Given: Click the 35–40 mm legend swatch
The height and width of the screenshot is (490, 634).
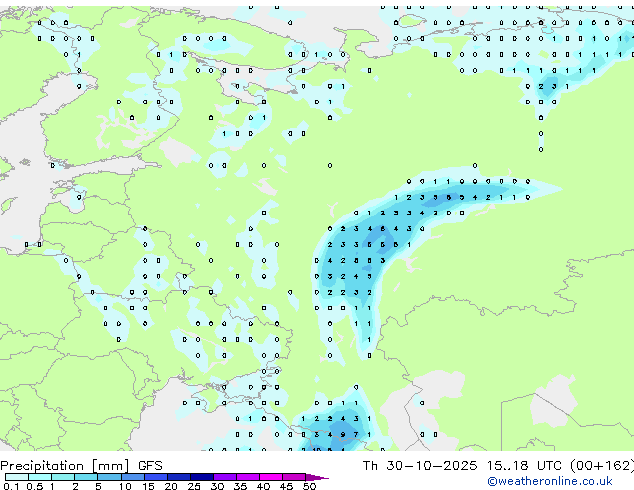Looking at the screenshot, I should [x=247, y=477].
